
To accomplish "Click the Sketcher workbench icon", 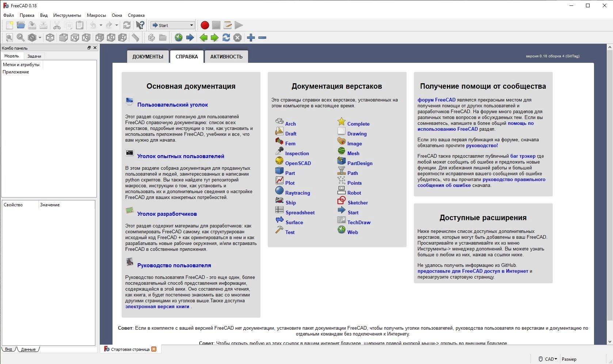I will click(342, 200).
